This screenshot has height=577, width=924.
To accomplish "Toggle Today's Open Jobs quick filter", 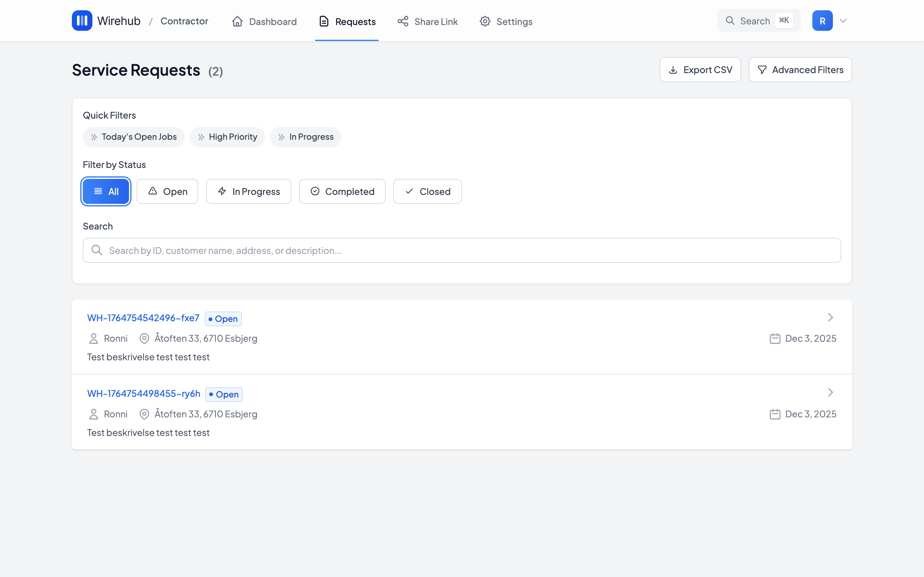I will [x=134, y=137].
